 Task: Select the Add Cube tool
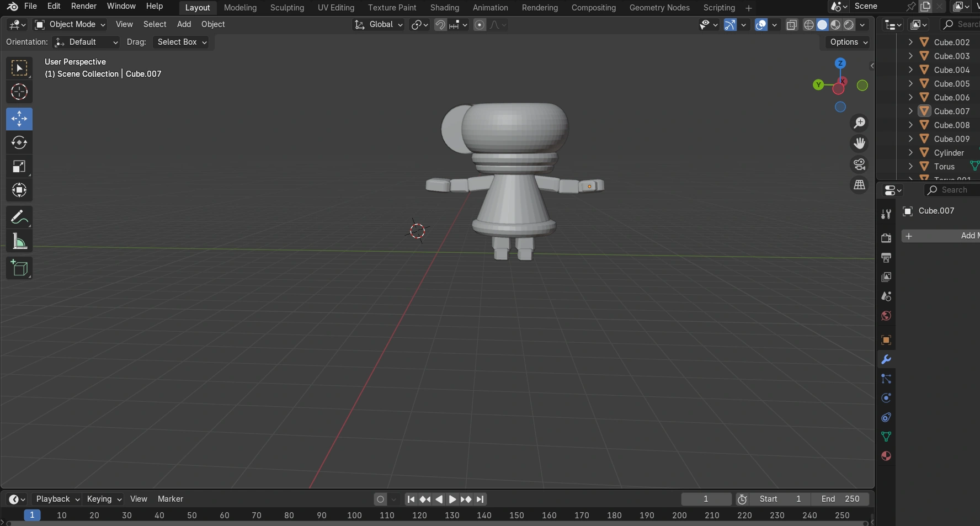19,269
